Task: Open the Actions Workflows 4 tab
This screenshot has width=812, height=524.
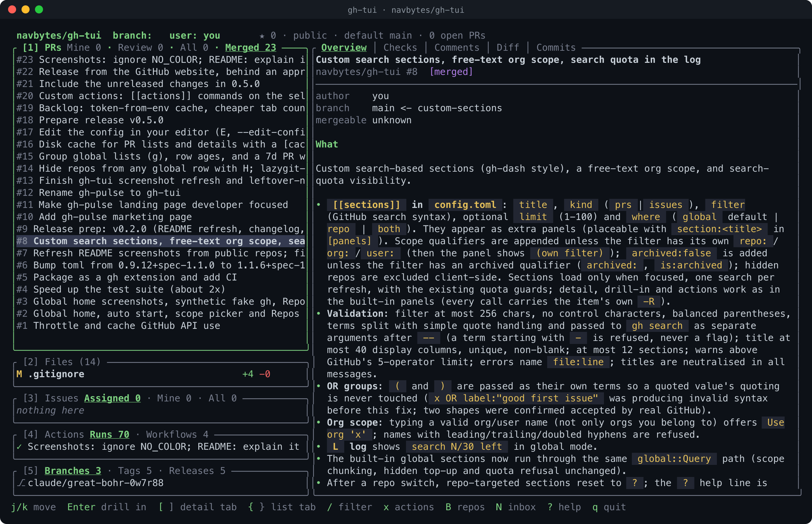Action: point(177,435)
